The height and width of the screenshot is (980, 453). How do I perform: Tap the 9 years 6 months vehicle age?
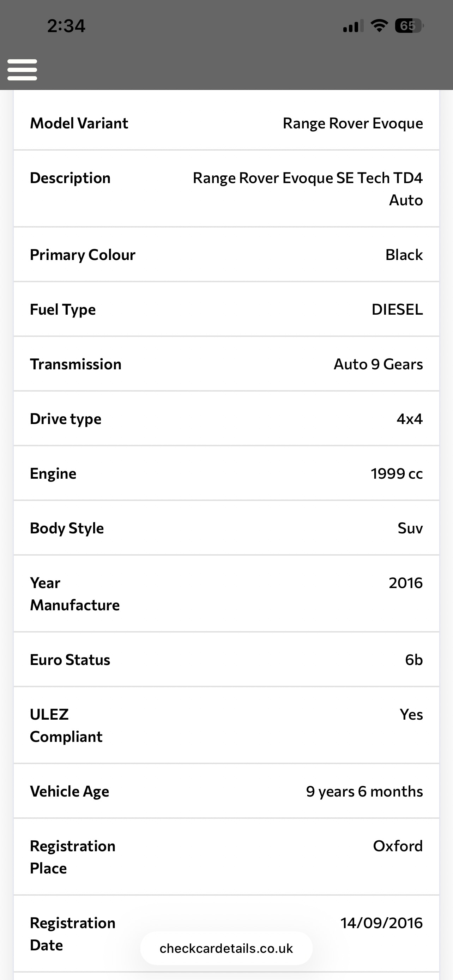(364, 792)
